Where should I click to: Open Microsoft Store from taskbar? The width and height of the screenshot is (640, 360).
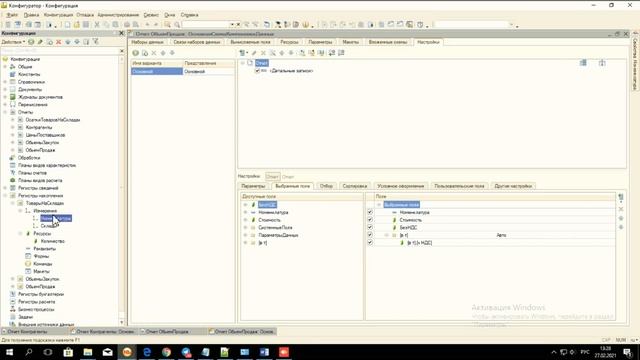click(68, 352)
